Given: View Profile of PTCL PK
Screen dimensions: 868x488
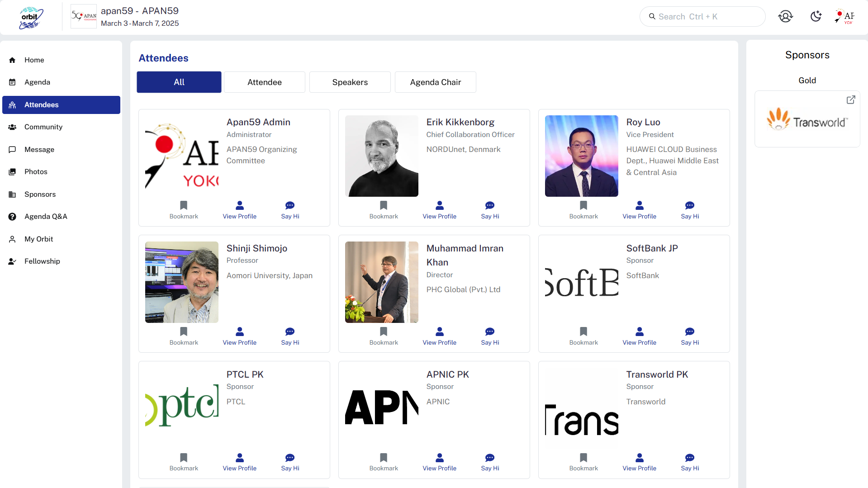Looking at the screenshot, I should (240, 462).
